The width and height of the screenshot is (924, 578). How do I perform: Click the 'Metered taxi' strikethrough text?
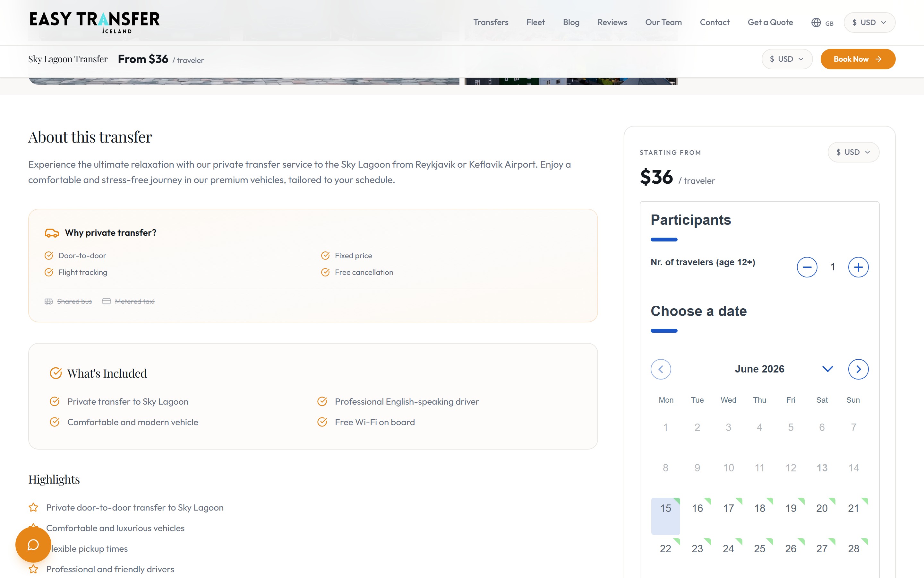(x=135, y=301)
